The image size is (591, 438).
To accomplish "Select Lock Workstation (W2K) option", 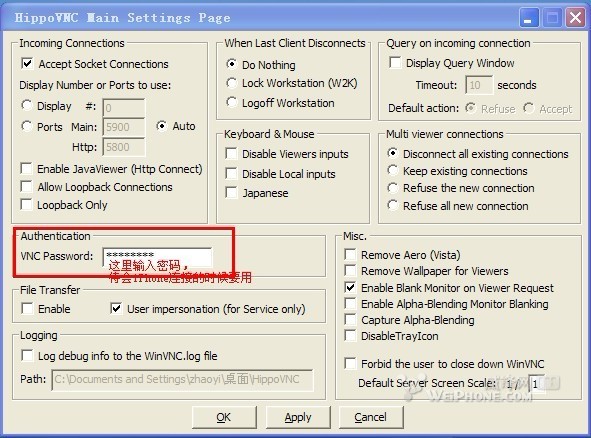I will (231, 83).
